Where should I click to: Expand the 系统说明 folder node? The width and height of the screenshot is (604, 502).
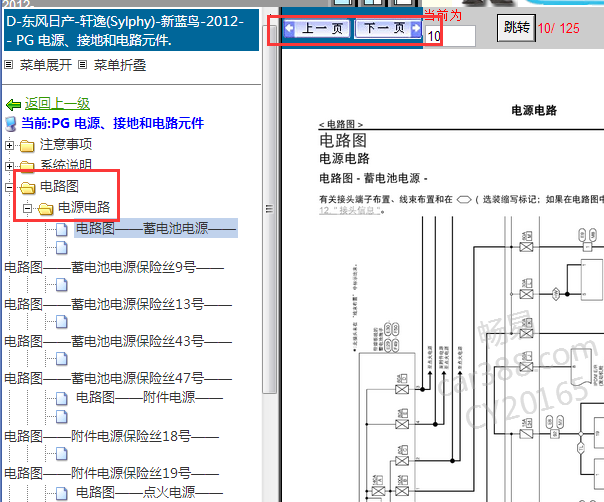[x=9, y=166]
